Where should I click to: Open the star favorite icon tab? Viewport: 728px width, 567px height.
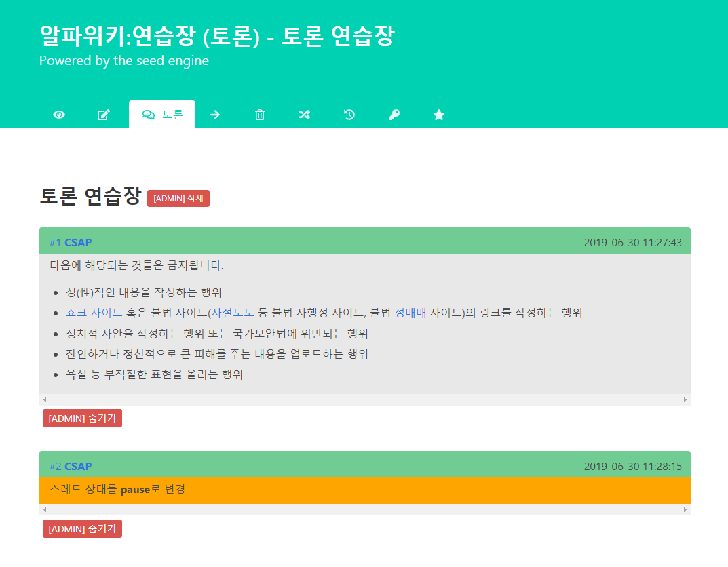[x=439, y=115]
